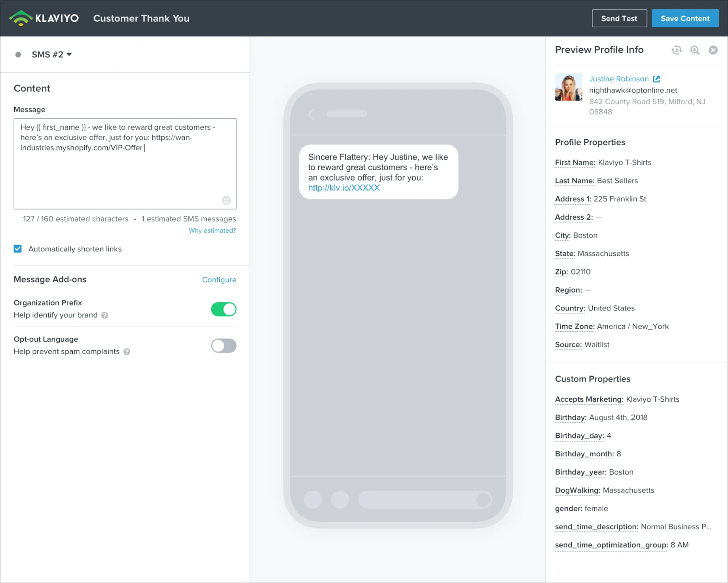Click Accepts Marketing custom property
Screen dimensions: 728x583
point(589,399)
